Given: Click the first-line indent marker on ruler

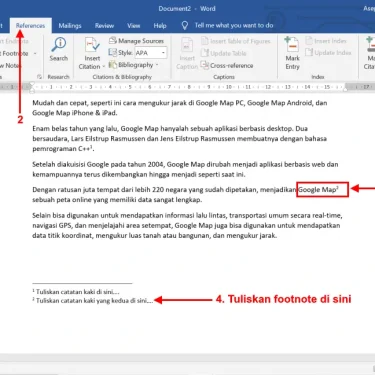Looking at the screenshot, I should (x=32, y=85).
